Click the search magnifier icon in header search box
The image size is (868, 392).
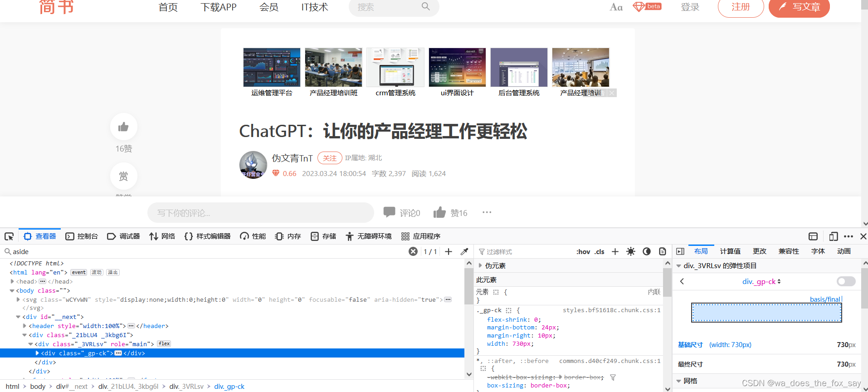(425, 6)
